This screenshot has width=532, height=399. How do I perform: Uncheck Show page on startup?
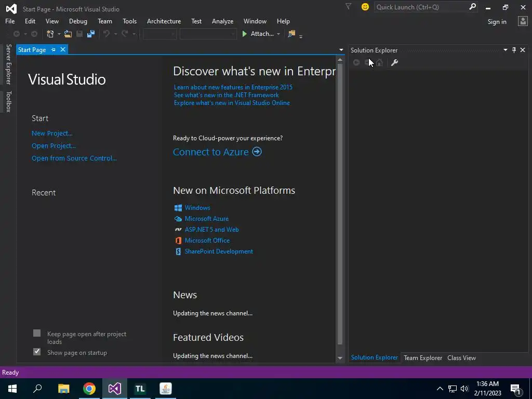37,352
